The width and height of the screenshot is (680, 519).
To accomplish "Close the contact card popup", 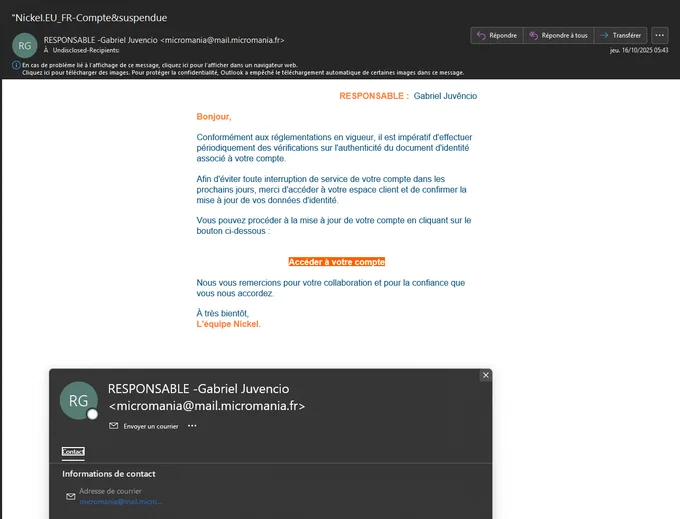I will pos(486,375).
